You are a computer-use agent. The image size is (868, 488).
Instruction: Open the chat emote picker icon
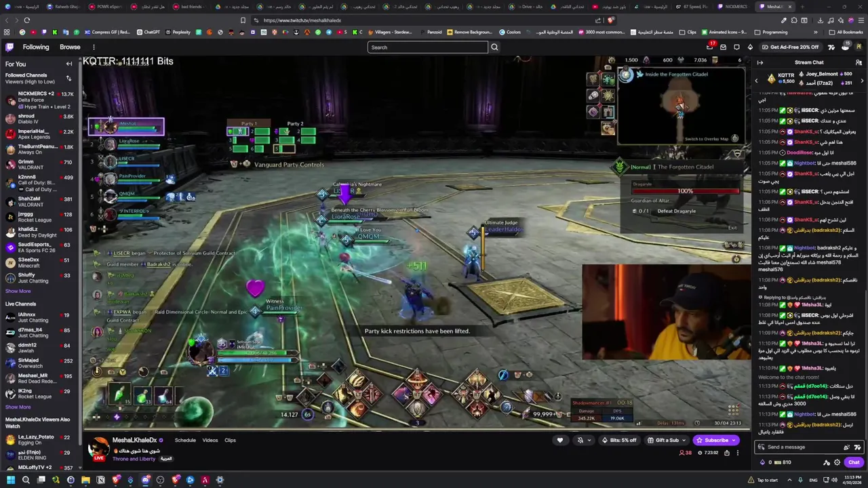[857, 447]
